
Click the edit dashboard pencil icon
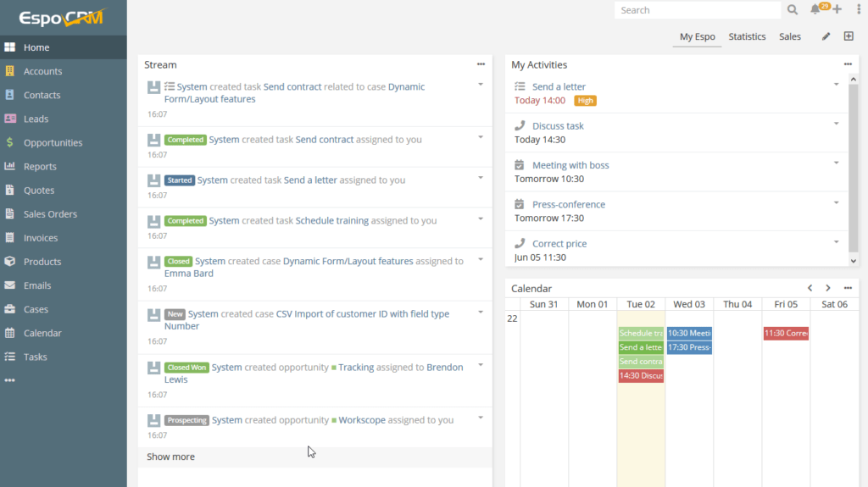826,36
